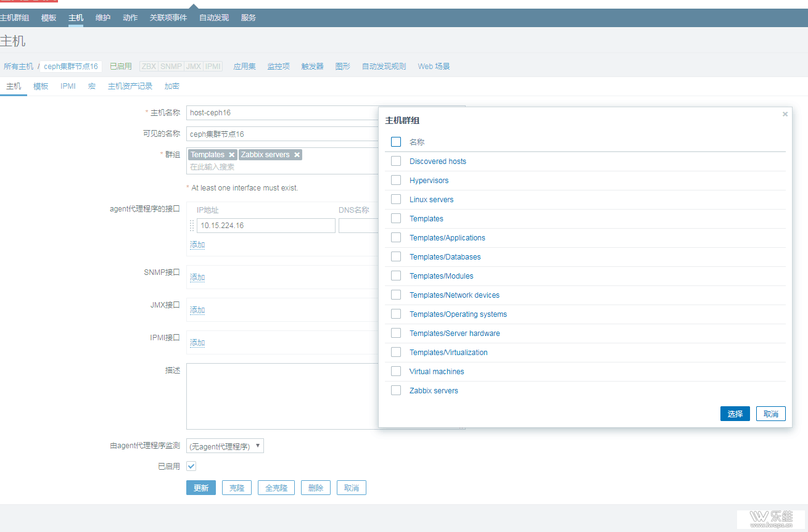Tick the select-all checkbox beside 名称
The width and height of the screenshot is (808, 532).
[x=396, y=142]
